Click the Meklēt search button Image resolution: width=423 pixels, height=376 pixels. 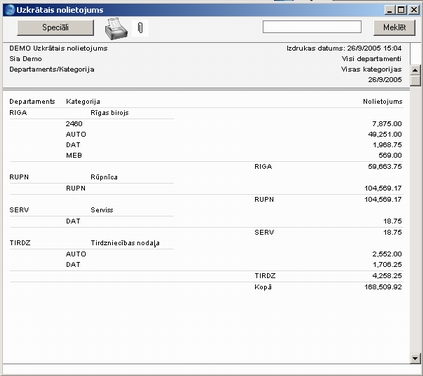point(394,27)
